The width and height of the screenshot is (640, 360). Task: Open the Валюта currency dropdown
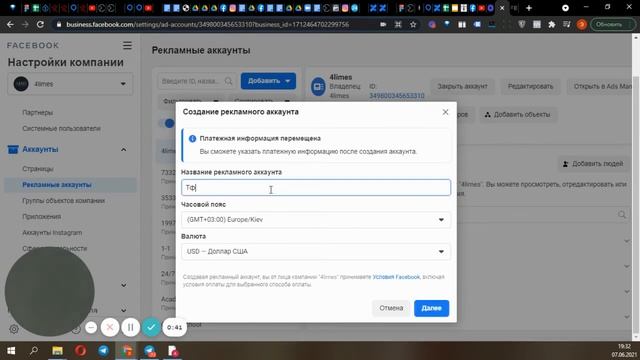coord(316,251)
